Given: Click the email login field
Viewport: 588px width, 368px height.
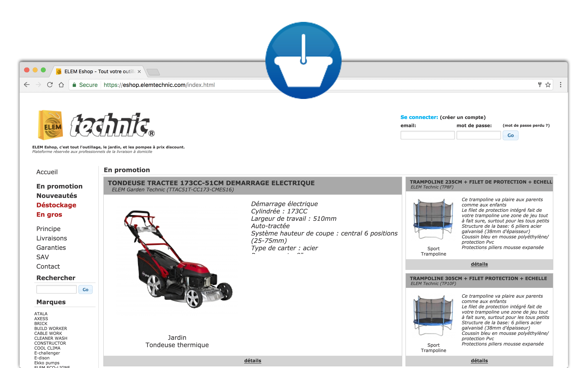Looking at the screenshot, I should (427, 135).
